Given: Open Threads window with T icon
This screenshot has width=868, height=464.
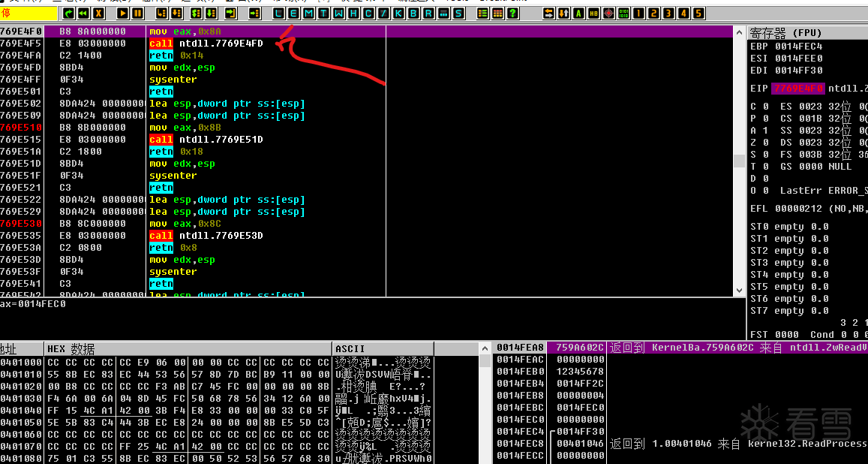Looking at the screenshot, I should click(323, 13).
